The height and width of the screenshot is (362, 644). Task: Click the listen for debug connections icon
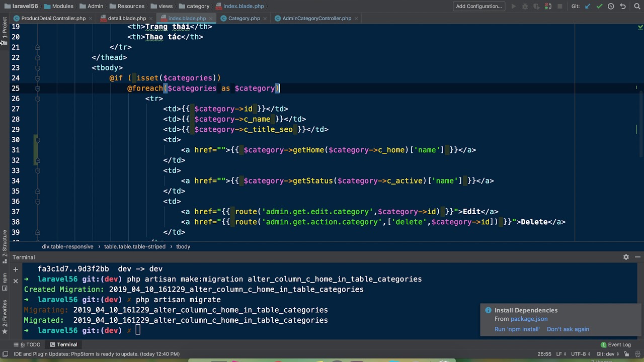pos(548,7)
